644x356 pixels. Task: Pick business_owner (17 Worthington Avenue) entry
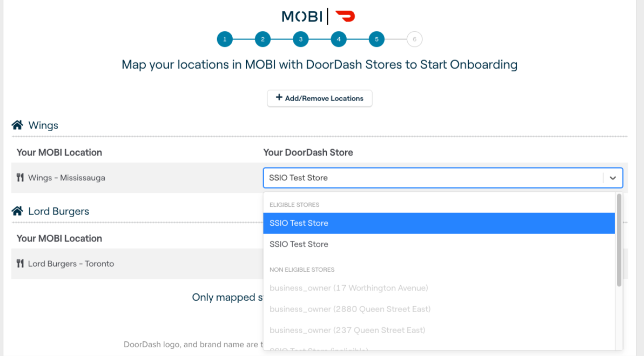pos(349,288)
